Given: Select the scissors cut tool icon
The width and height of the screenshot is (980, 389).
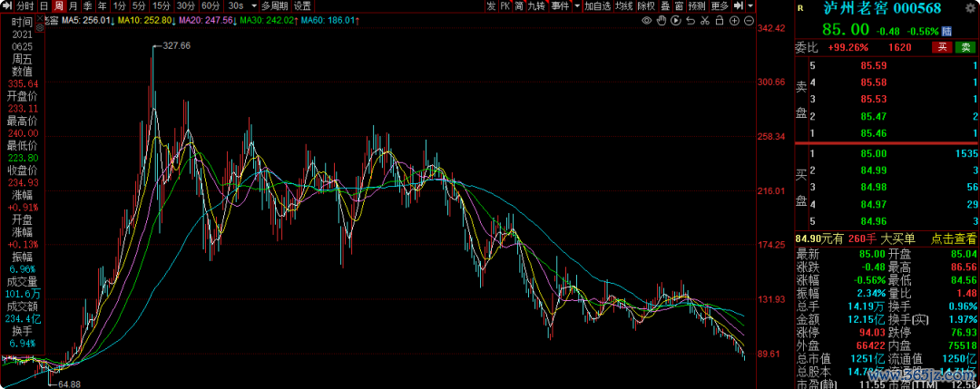Looking at the screenshot, I should pyautogui.click(x=705, y=21).
